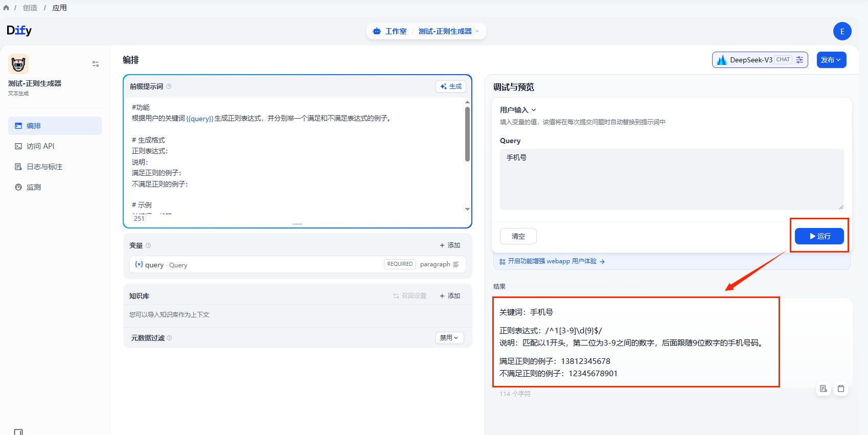Open the 日志与标注 sidebar item
This screenshot has width=868, height=435.
pos(55,167)
